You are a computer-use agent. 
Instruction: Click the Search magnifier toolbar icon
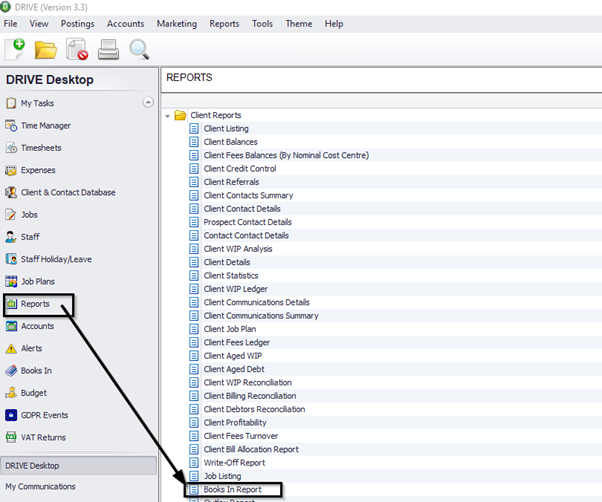click(x=139, y=50)
